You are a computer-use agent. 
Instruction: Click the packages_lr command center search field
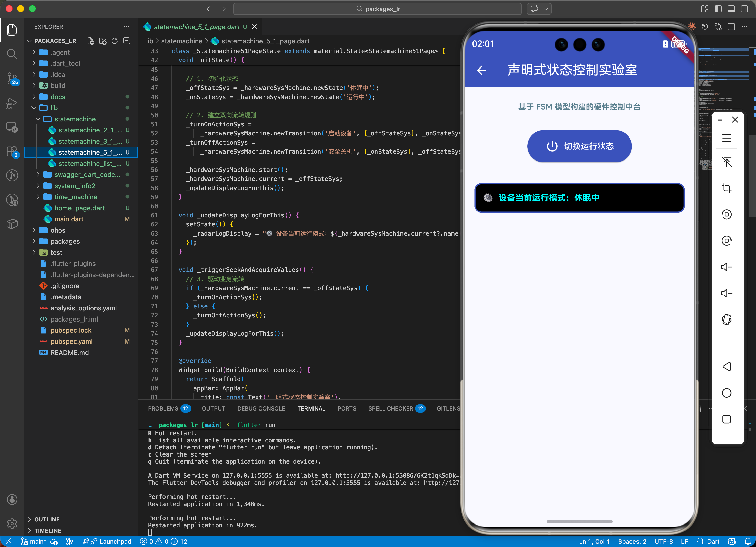(377, 9)
